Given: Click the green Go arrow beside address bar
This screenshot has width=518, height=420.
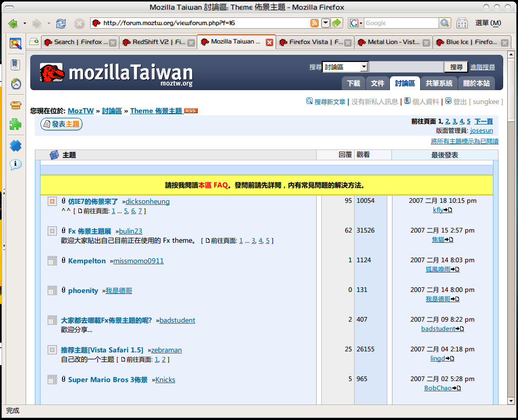Looking at the screenshot, I should pos(337,23).
